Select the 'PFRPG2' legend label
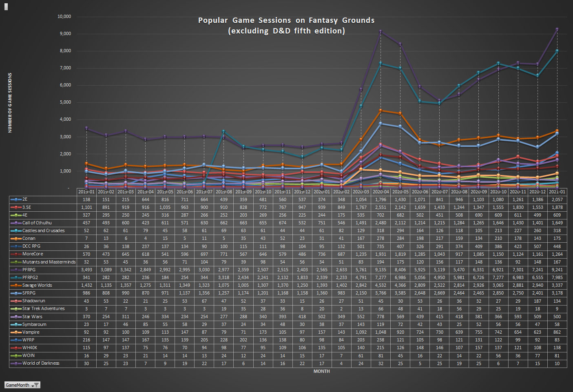The image size is (573, 392). point(30,277)
